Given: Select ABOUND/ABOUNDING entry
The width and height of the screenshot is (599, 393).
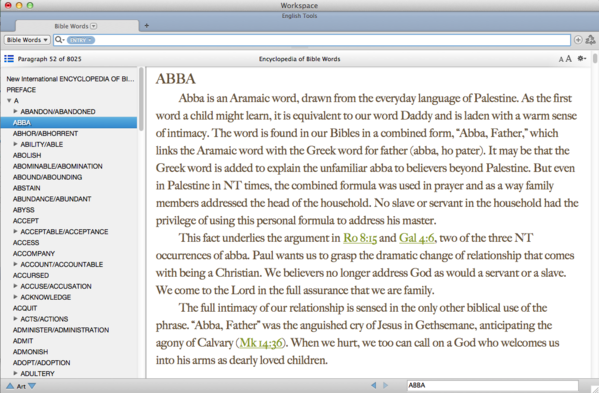Looking at the screenshot, I should pyautogui.click(x=47, y=177).
